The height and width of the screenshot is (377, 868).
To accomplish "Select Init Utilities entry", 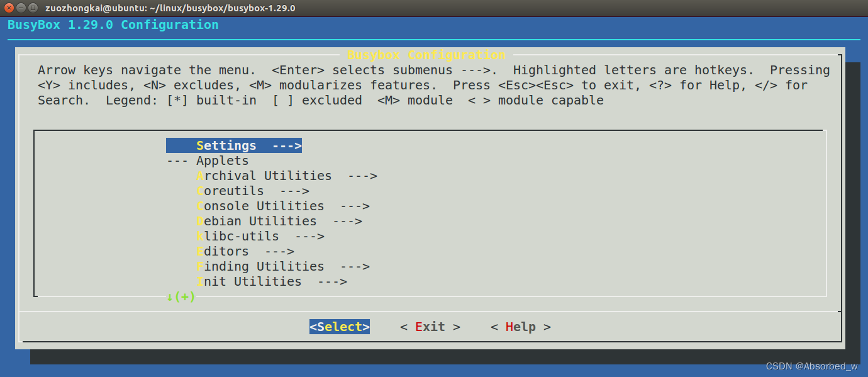I will 272,281.
